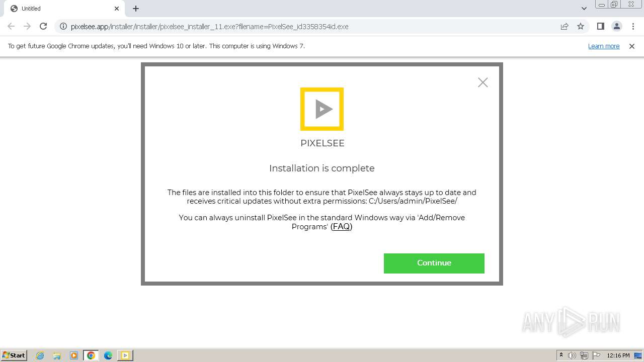Share this page icon
This screenshot has width=644, height=362.
(565, 26)
